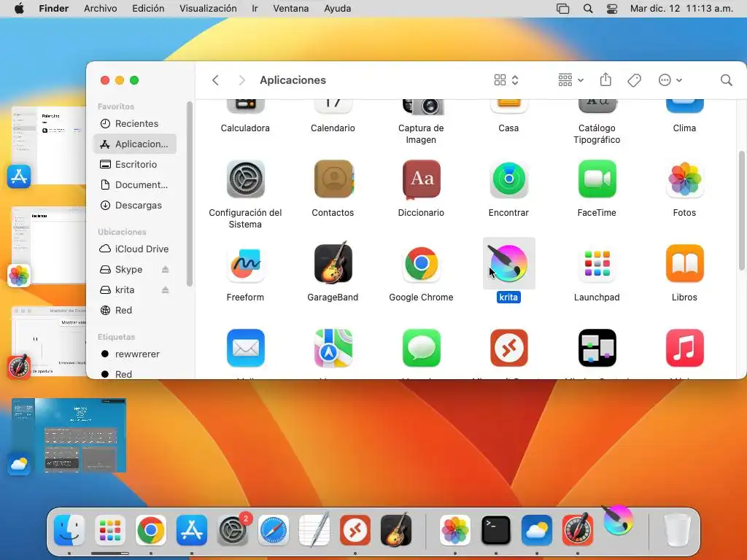This screenshot has height=560, width=747.
Task: Open the view mode switcher
Action: (506, 80)
